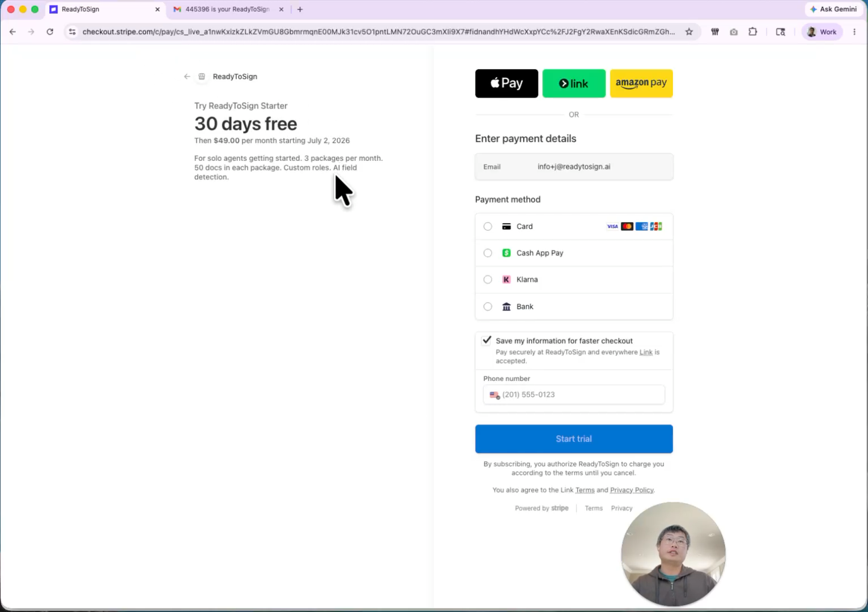The height and width of the screenshot is (612, 868).
Task: Open Ask Gemini
Action: pyautogui.click(x=833, y=9)
